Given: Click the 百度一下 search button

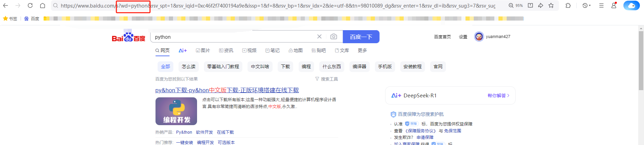Looking at the screenshot, I should 361,37.
